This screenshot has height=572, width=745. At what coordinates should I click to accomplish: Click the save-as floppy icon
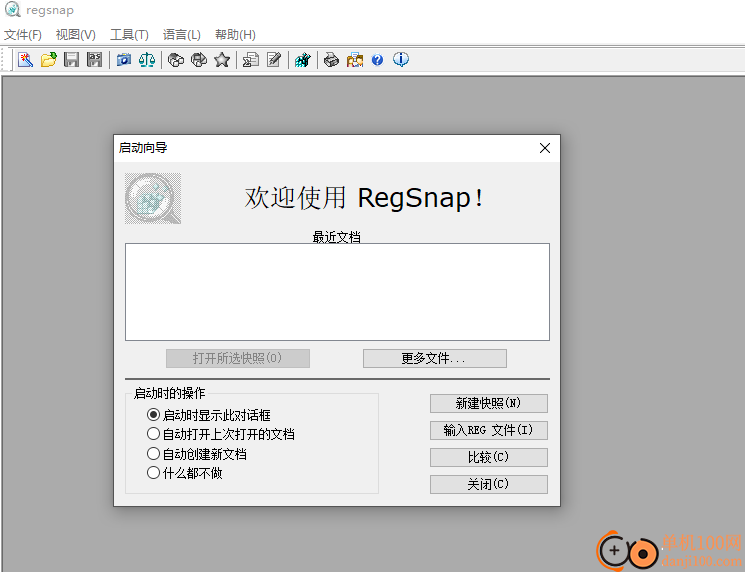coord(95,60)
